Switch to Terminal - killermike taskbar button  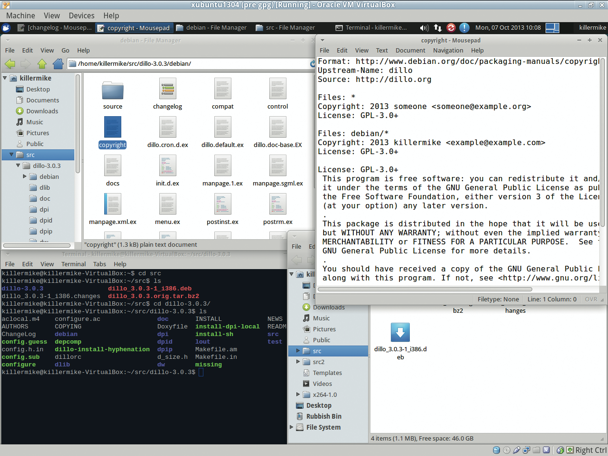click(x=371, y=28)
